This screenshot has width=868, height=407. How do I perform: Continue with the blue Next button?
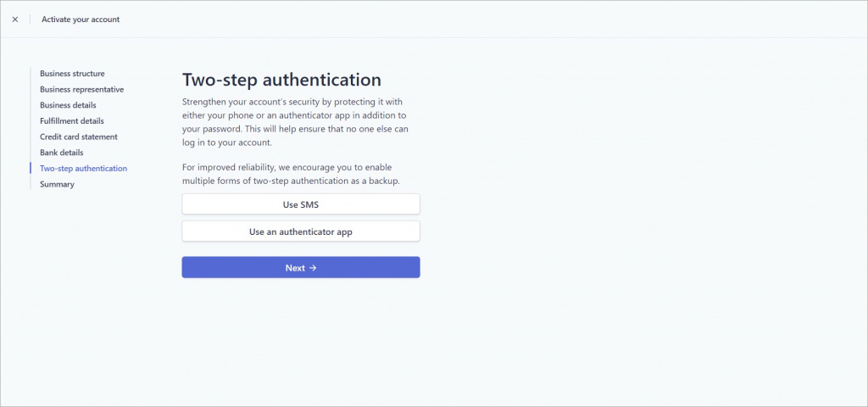(x=301, y=267)
